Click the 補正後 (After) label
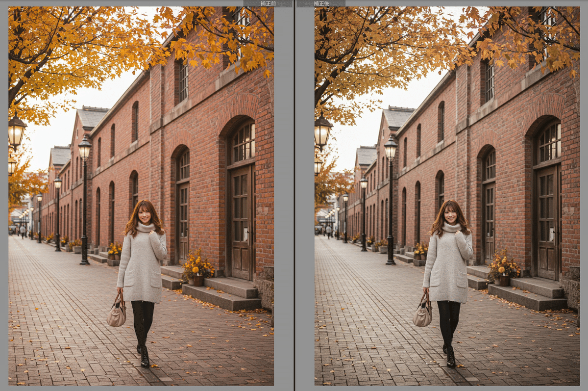Screen dimensions: 588x391 point(321,3)
